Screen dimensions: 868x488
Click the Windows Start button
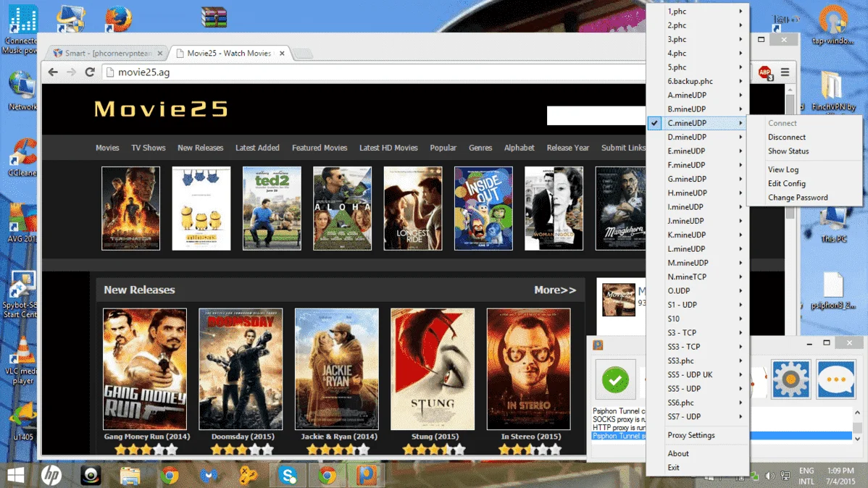click(15, 475)
